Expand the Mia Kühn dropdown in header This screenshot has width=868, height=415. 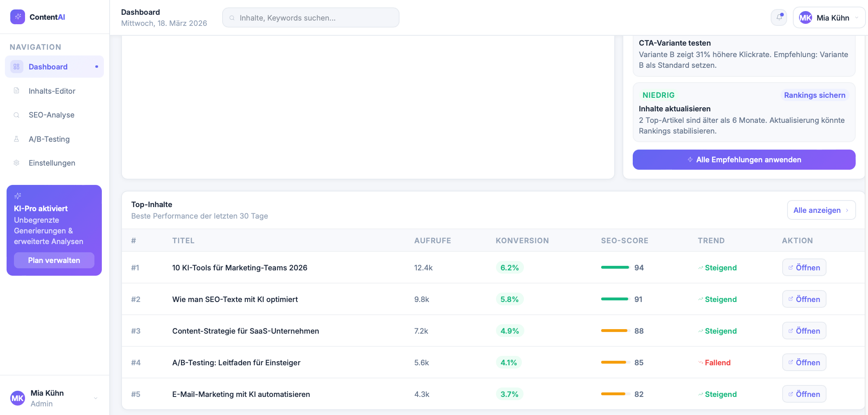(x=857, y=18)
